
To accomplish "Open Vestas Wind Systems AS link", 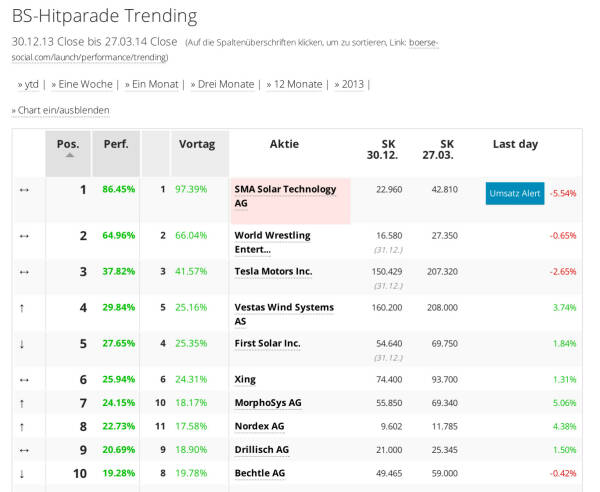I will [283, 314].
